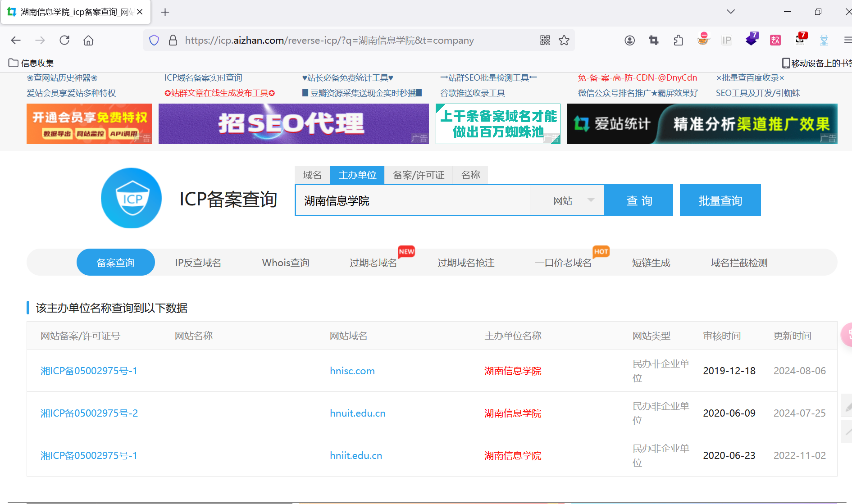Open the 站长必备免费统计工具 link
852x504 pixels.
tap(347, 78)
